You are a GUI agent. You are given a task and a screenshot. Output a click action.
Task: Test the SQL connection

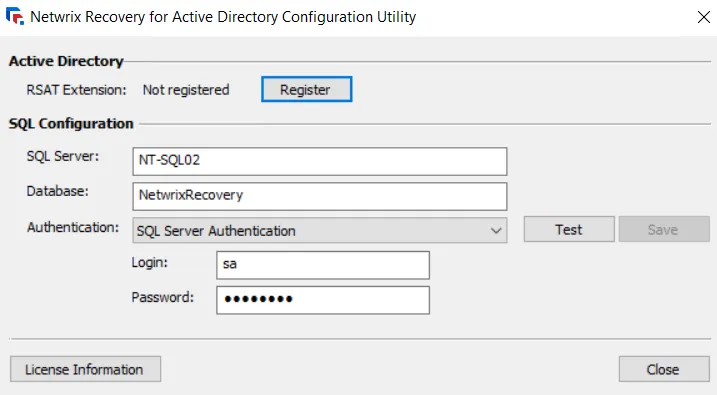pos(569,229)
